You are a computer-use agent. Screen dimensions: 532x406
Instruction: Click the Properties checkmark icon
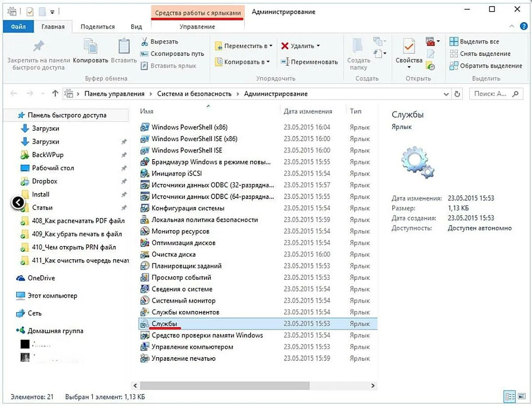(x=409, y=47)
